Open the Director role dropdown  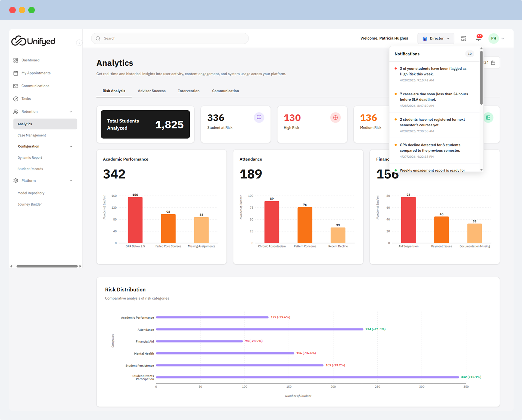coord(436,39)
